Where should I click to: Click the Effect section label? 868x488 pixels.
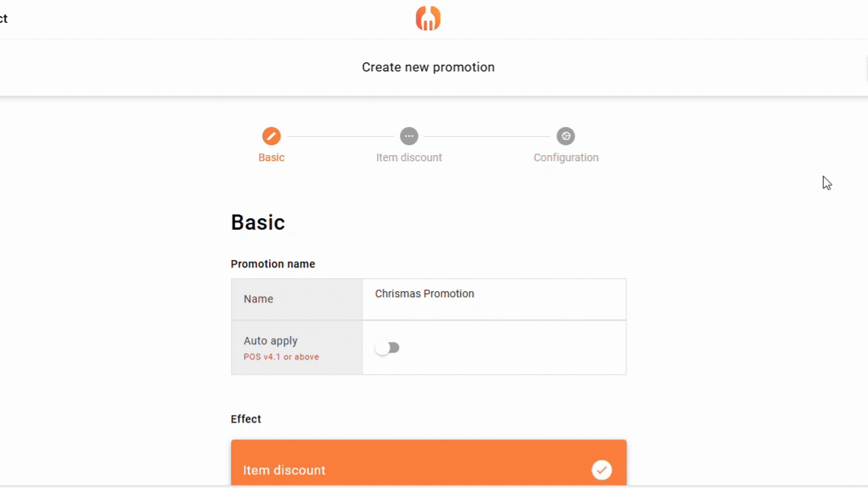pyautogui.click(x=246, y=419)
